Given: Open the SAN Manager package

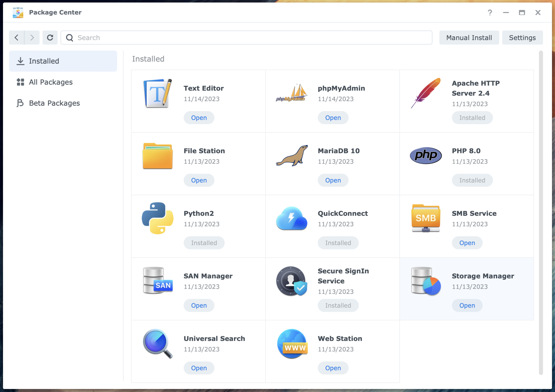Looking at the screenshot, I should click(x=199, y=305).
